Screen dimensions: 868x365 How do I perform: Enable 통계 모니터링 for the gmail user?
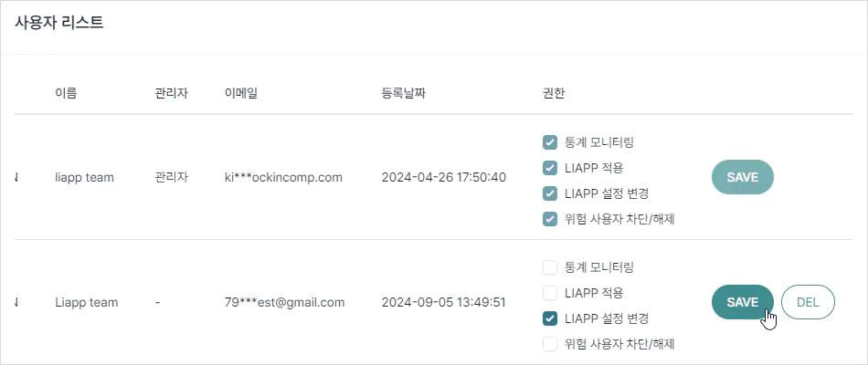pos(550,267)
